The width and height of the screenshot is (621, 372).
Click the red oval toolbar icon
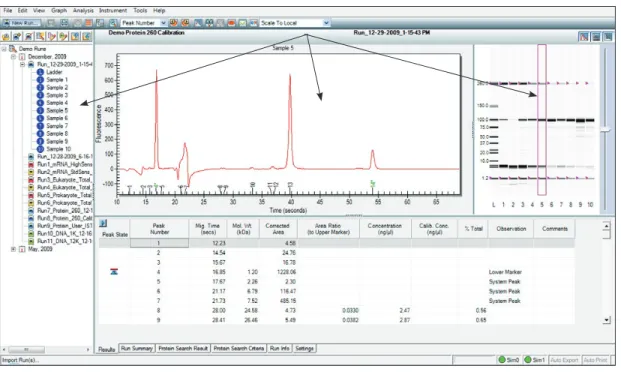[x=231, y=23]
